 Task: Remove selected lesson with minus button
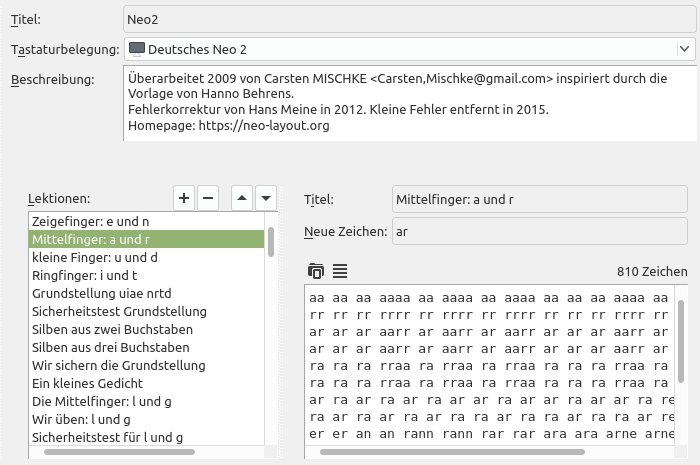[208, 198]
